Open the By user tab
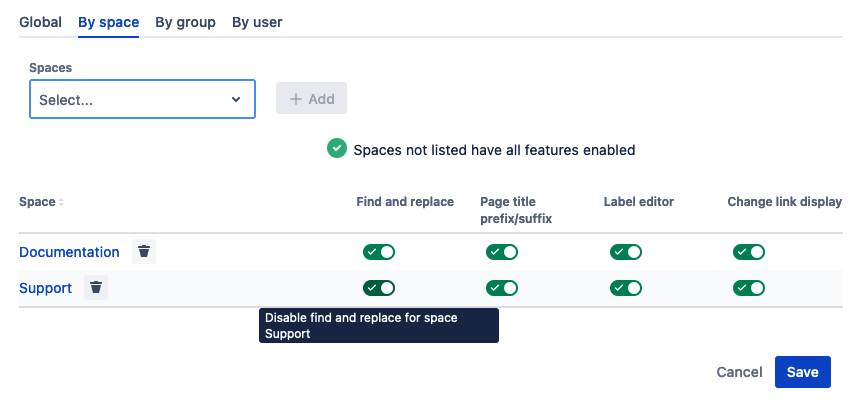This screenshot has width=862, height=407. 257,22
